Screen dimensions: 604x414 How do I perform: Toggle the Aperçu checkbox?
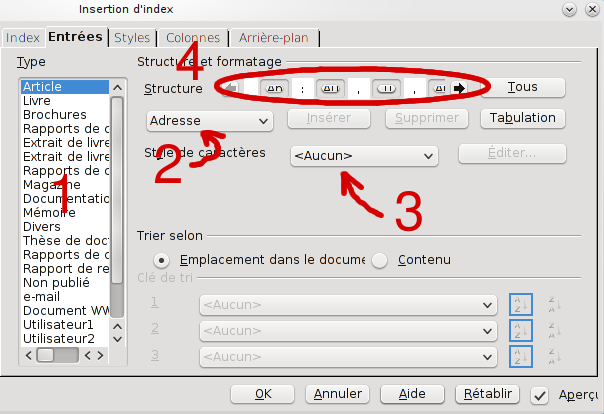tap(539, 396)
